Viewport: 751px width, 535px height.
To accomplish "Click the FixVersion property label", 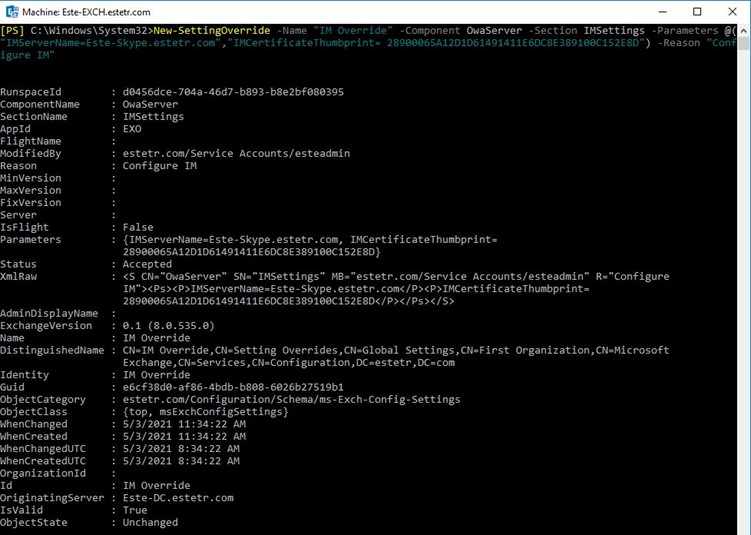I will tap(31, 203).
